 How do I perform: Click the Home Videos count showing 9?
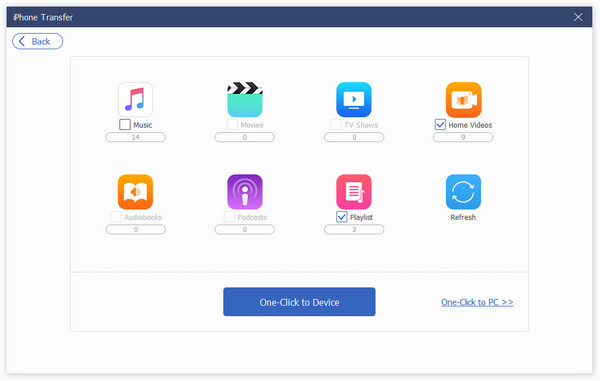(463, 137)
